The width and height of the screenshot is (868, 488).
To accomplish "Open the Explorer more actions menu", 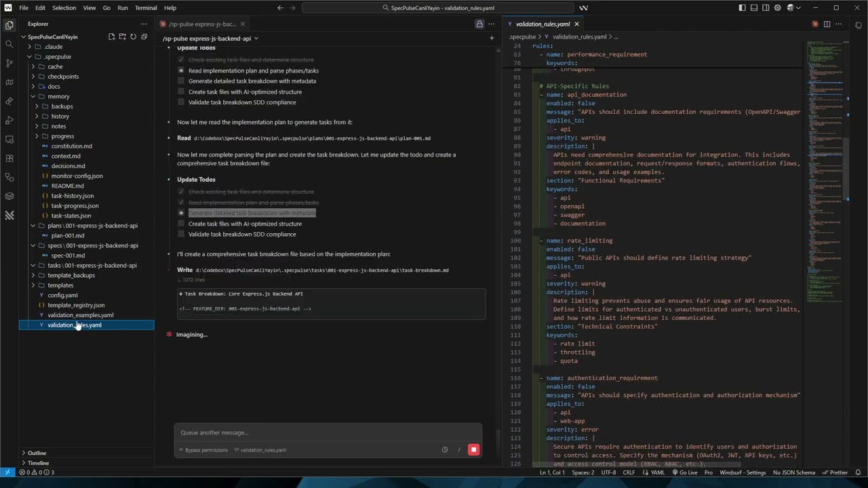I will click(143, 24).
